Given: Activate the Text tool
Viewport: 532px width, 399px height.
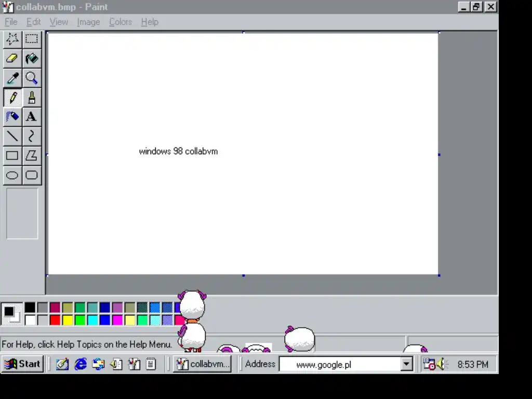Looking at the screenshot, I should 32,117.
